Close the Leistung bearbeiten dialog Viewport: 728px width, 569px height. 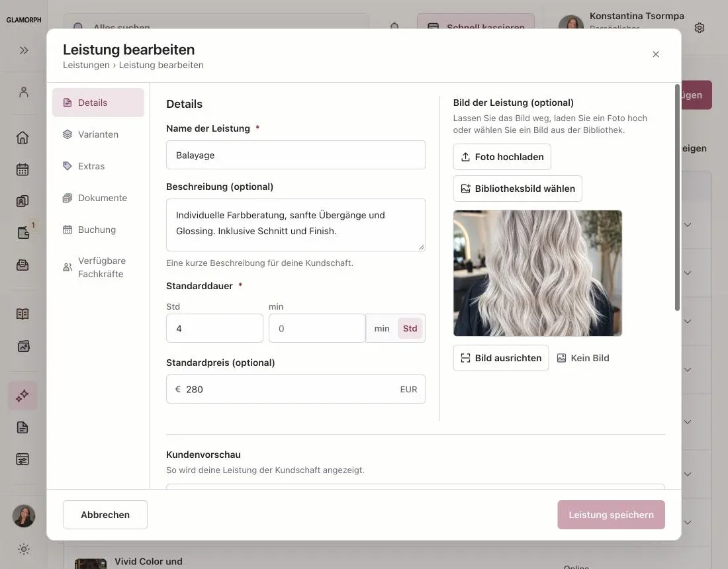pos(656,54)
